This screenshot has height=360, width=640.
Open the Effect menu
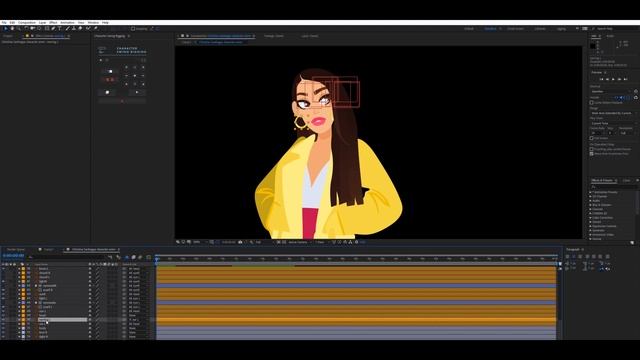(53, 23)
